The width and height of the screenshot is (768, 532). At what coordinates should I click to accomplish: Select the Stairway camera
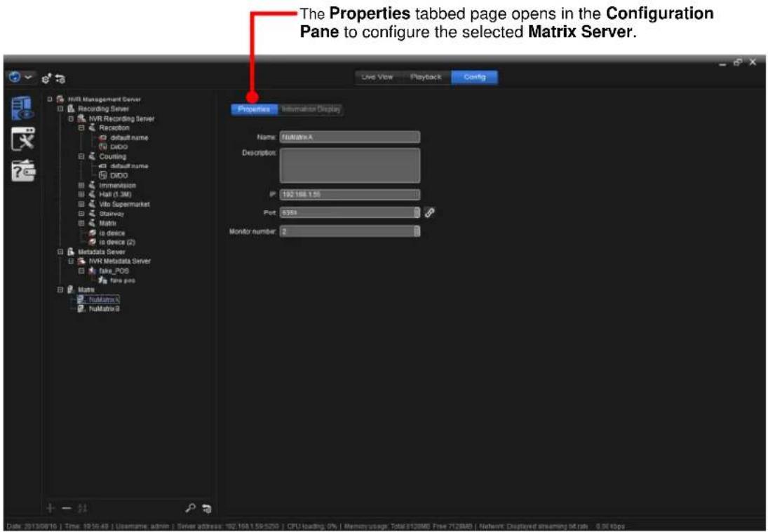pos(112,214)
